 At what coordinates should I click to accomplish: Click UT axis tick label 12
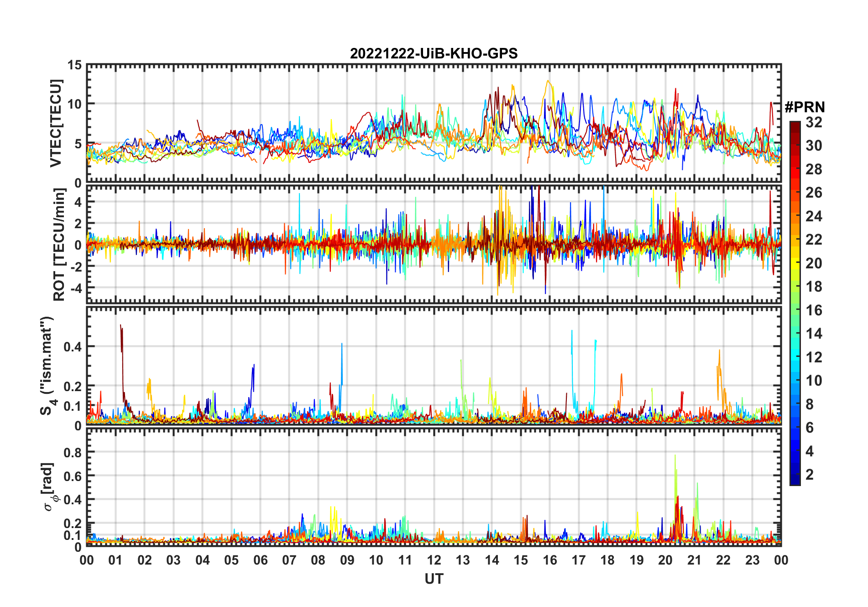pyautogui.click(x=434, y=560)
